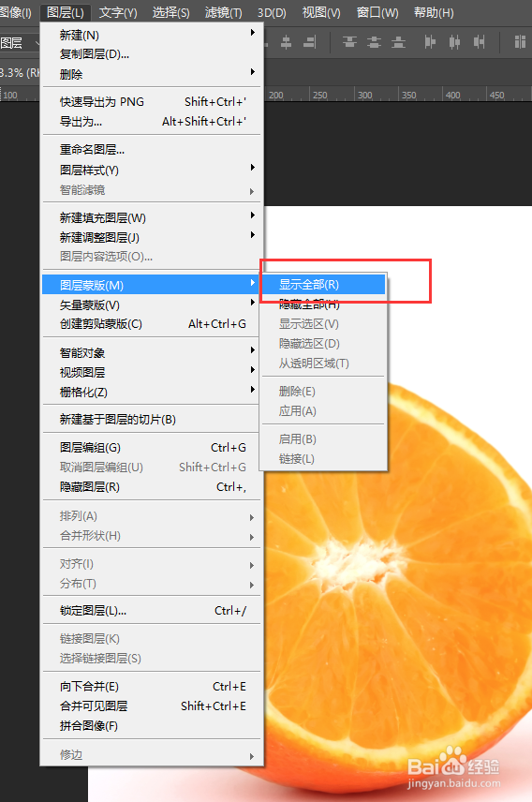The width and height of the screenshot is (532, 802).
Task: Select 合并可见图层 entry
Action: (152, 706)
